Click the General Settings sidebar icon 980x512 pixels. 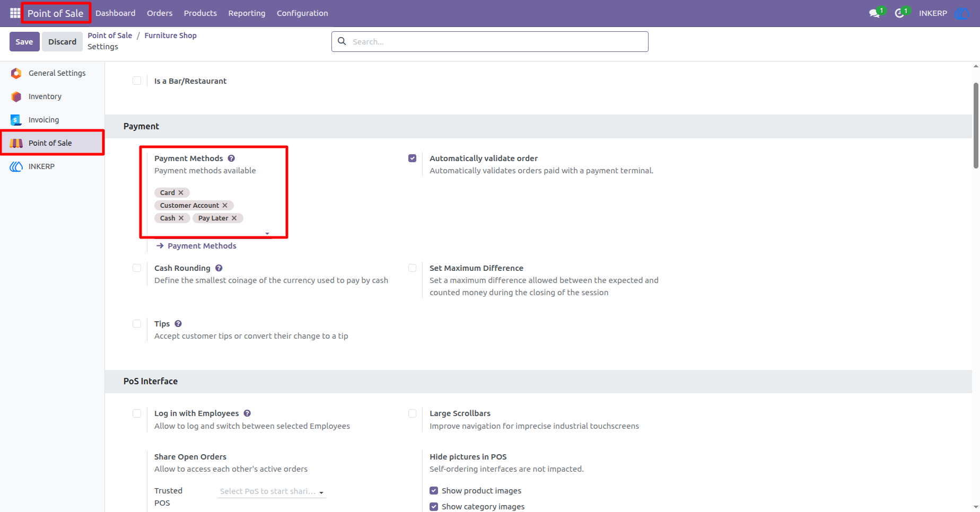[x=16, y=73]
